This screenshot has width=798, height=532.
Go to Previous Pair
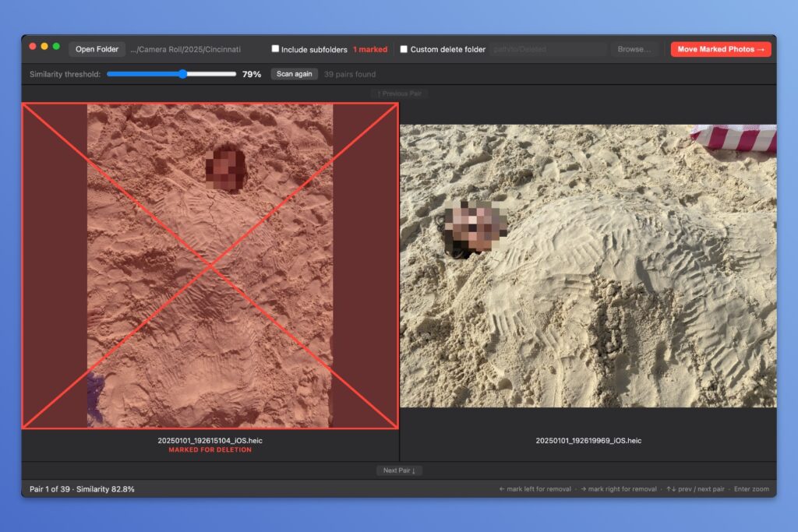399,93
